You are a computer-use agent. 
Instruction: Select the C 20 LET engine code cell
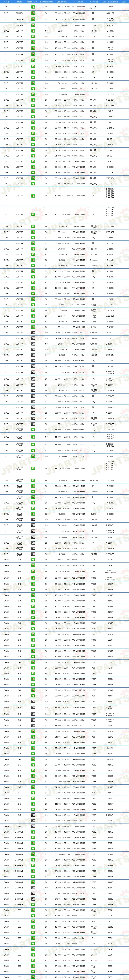click(110, 13)
